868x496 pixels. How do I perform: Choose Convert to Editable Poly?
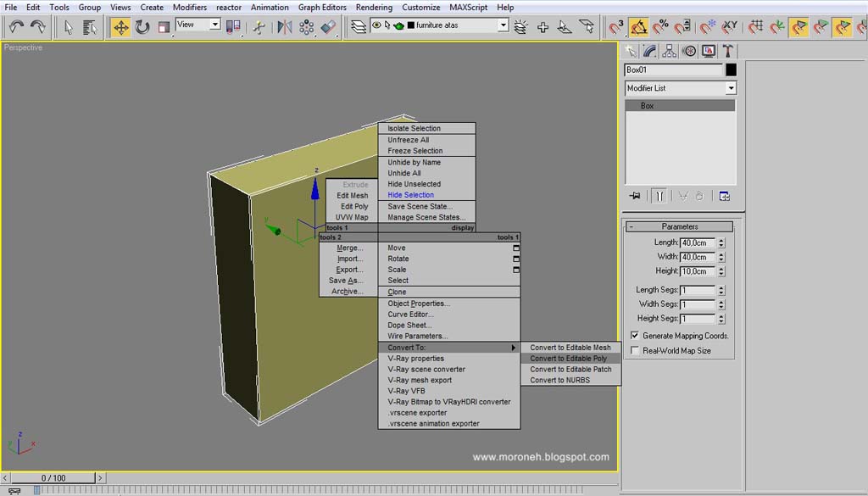tap(569, 358)
